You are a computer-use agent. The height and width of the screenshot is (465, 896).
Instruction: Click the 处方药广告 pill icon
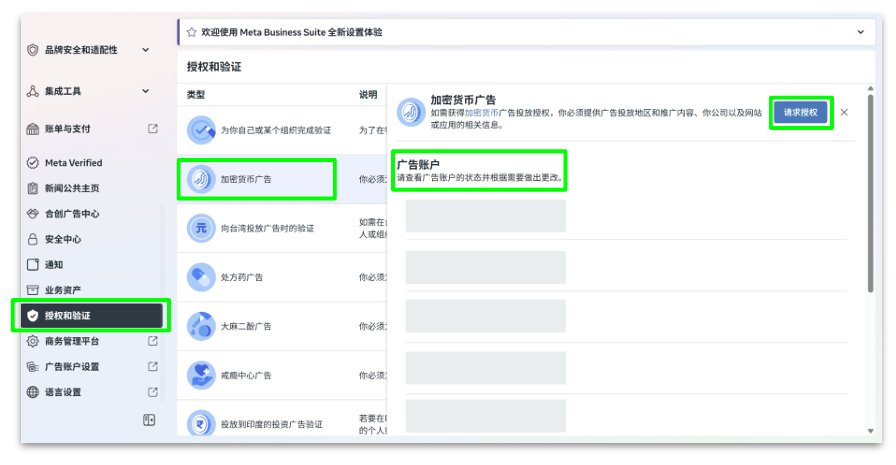click(x=201, y=278)
